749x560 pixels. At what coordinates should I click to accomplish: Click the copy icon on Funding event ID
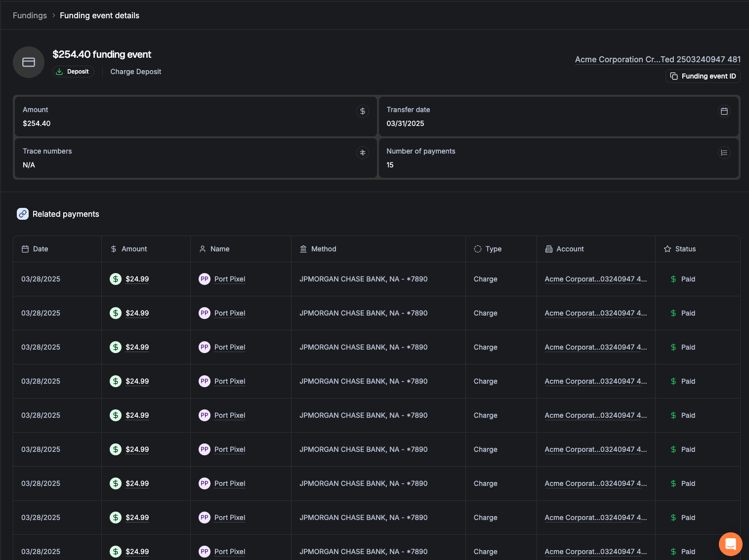click(674, 76)
